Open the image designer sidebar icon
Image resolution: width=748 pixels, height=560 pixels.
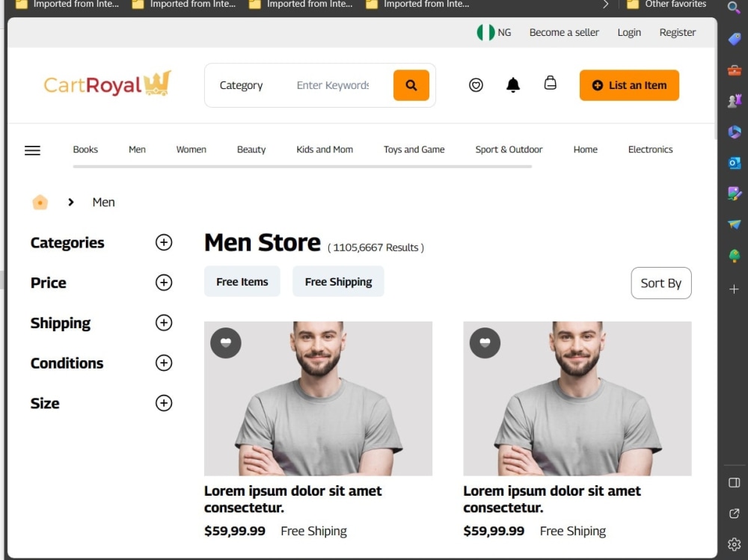click(x=735, y=193)
